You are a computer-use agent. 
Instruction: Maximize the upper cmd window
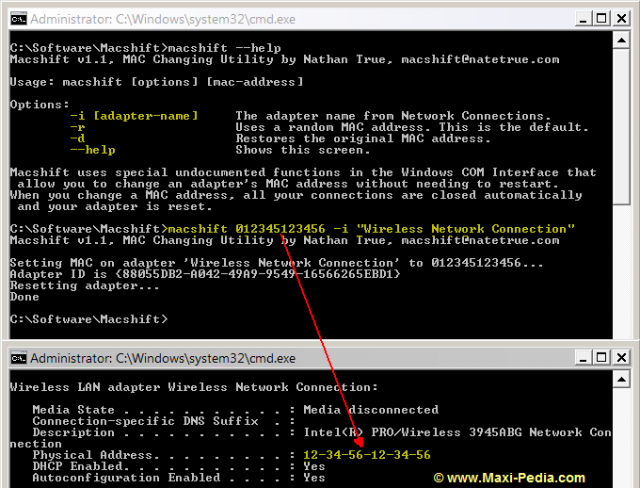coord(602,18)
